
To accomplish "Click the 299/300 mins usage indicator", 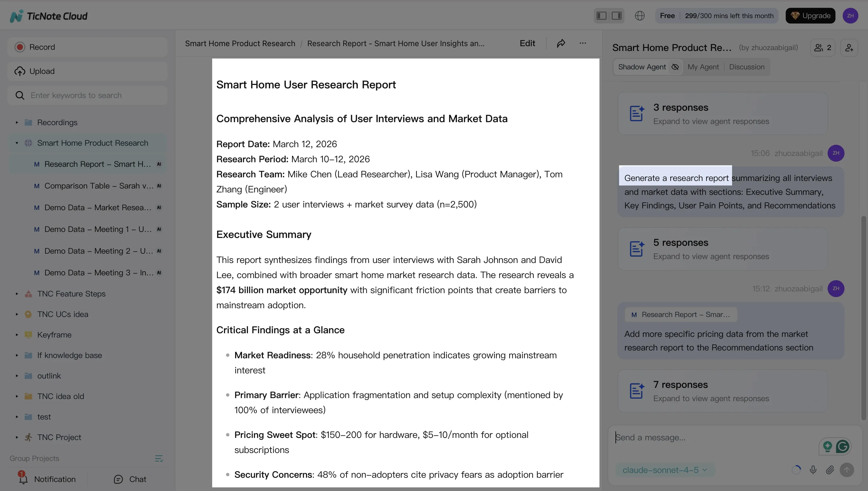I will 729,15.
